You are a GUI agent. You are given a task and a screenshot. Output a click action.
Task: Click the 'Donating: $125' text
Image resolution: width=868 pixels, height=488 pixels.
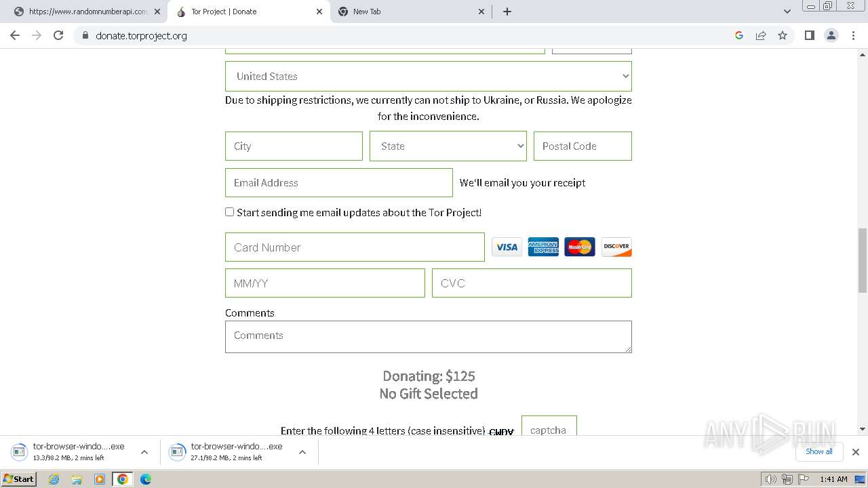pyautogui.click(x=429, y=376)
